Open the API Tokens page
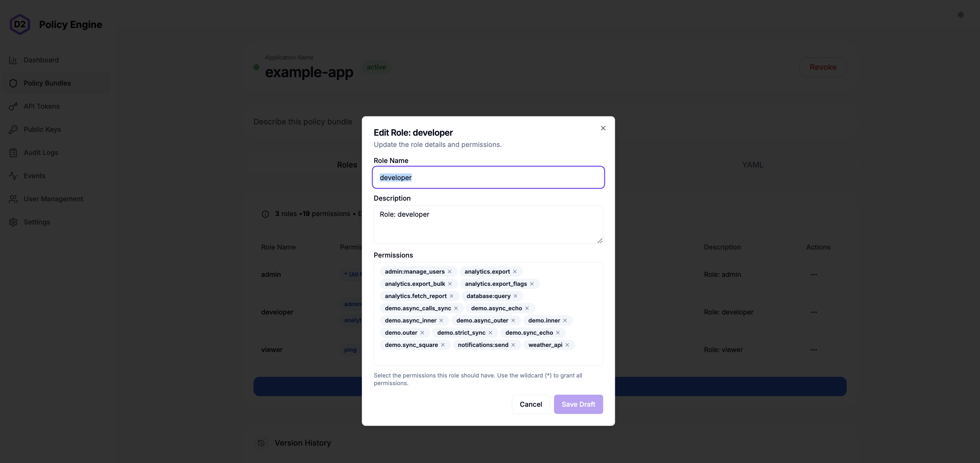The image size is (980, 463). coord(41,106)
